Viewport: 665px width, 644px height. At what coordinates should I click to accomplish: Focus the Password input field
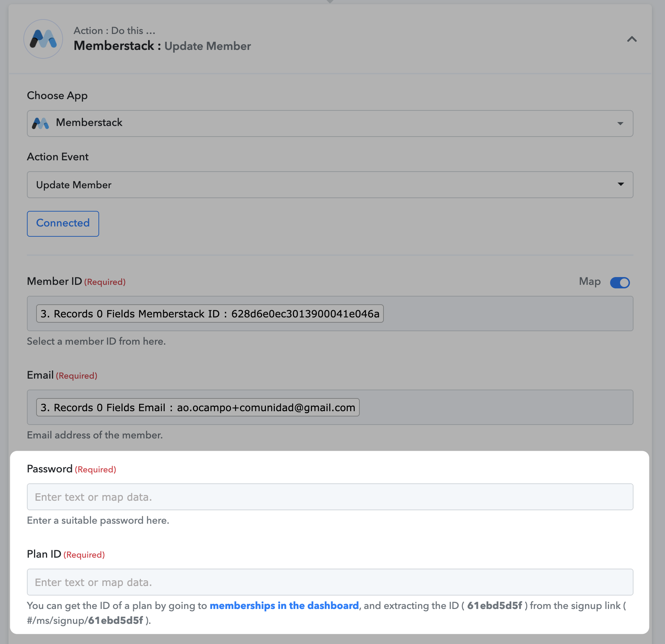[x=330, y=497]
